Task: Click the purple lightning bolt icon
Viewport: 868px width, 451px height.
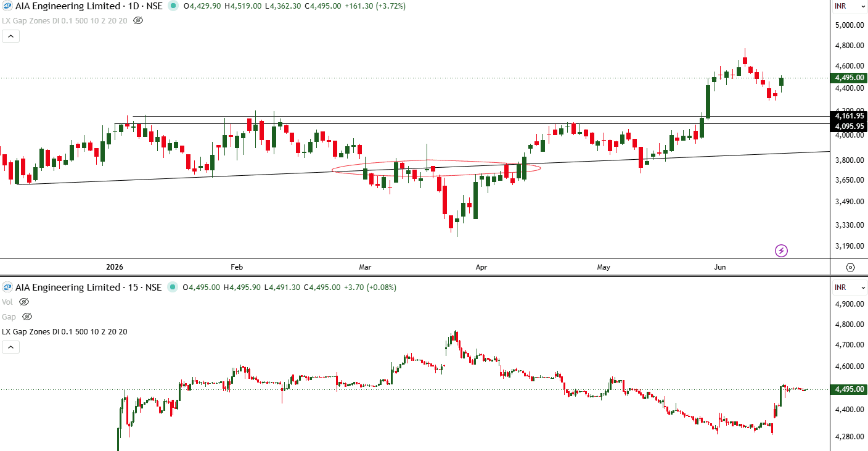Action: (x=781, y=250)
